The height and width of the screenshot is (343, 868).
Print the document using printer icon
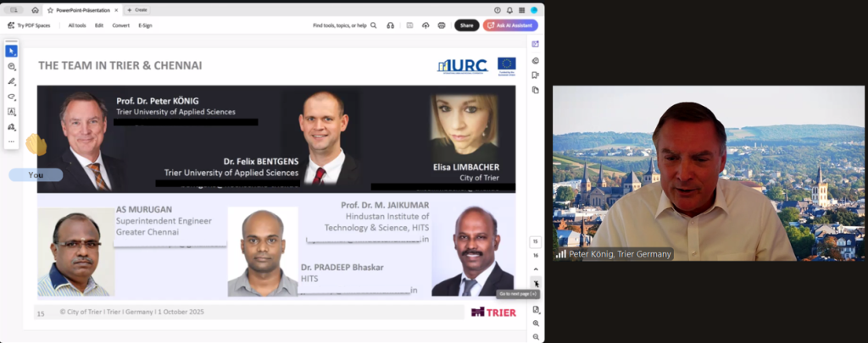[x=442, y=25]
